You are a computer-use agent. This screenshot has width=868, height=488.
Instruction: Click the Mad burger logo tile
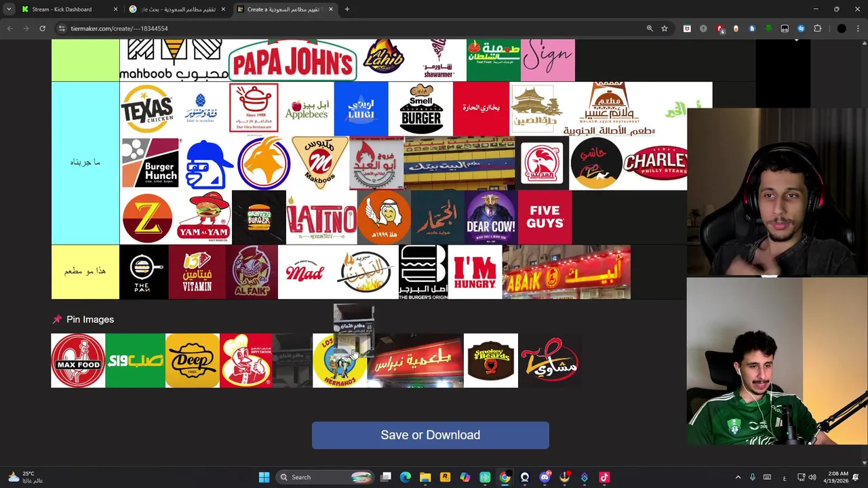click(305, 272)
